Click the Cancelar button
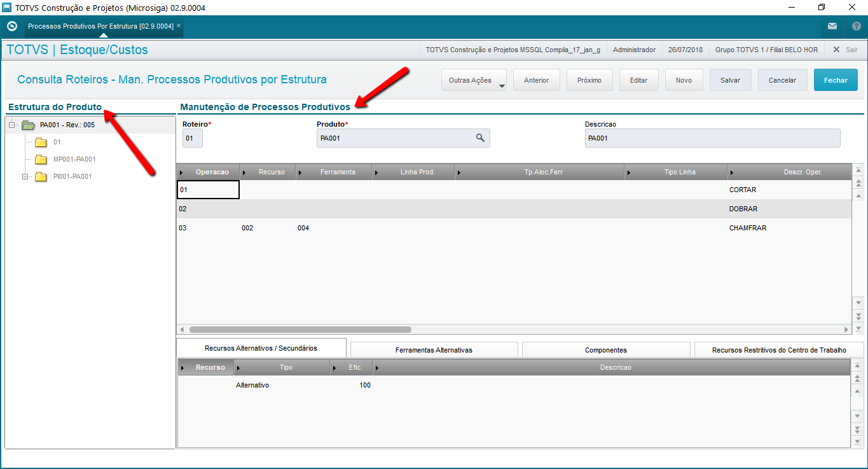 (782, 80)
